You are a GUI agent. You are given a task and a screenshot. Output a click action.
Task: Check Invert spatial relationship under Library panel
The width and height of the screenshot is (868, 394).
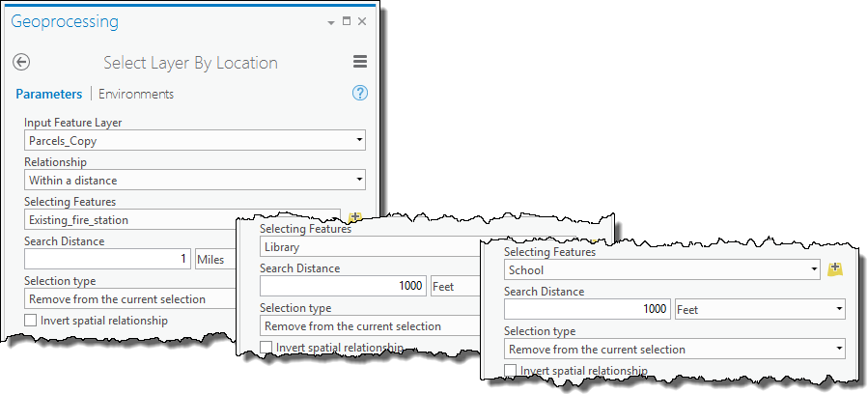[266, 348]
